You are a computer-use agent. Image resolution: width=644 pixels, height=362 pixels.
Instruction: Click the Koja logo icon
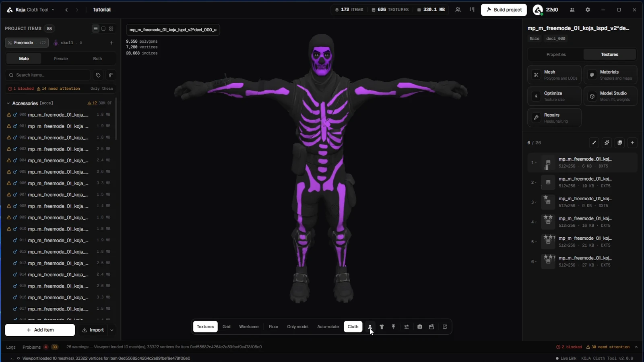[x=10, y=10]
